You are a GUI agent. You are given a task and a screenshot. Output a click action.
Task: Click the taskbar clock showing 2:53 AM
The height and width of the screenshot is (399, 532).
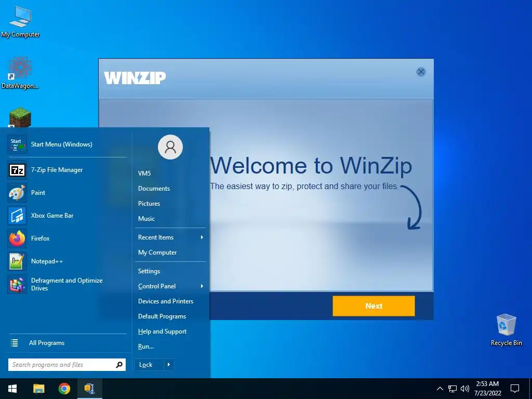click(x=487, y=389)
